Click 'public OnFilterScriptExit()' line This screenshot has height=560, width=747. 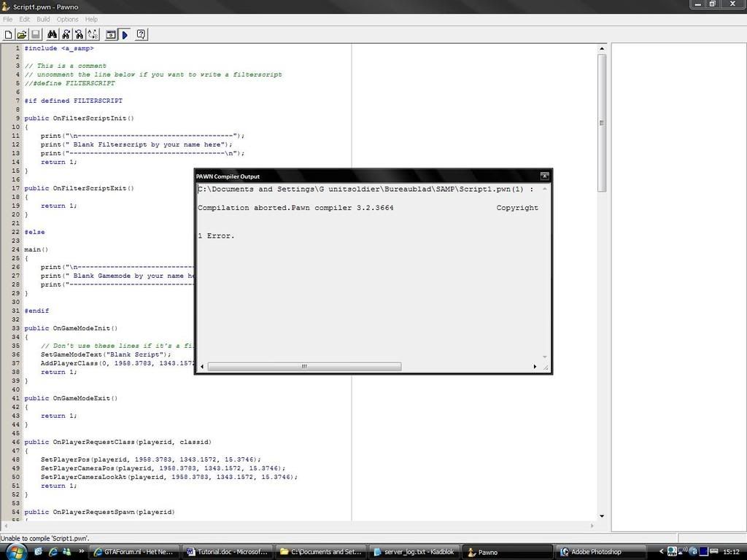[79, 188]
